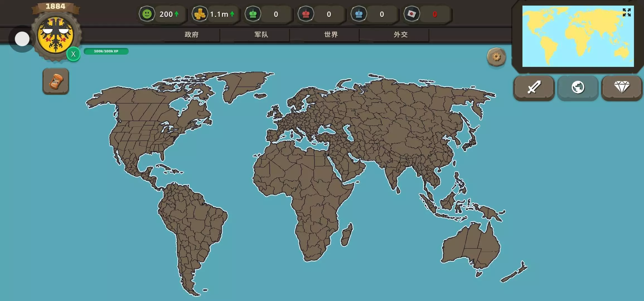Open the 外交 diplomacy tab

coord(401,35)
